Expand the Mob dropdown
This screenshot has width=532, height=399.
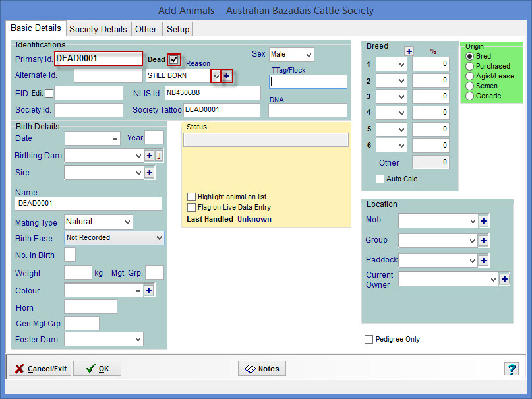473,221
